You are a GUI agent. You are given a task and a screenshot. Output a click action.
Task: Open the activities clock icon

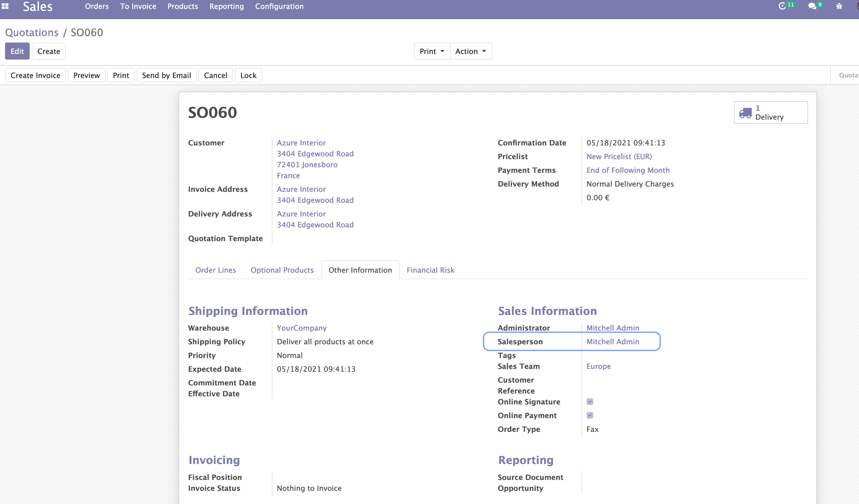(782, 6)
